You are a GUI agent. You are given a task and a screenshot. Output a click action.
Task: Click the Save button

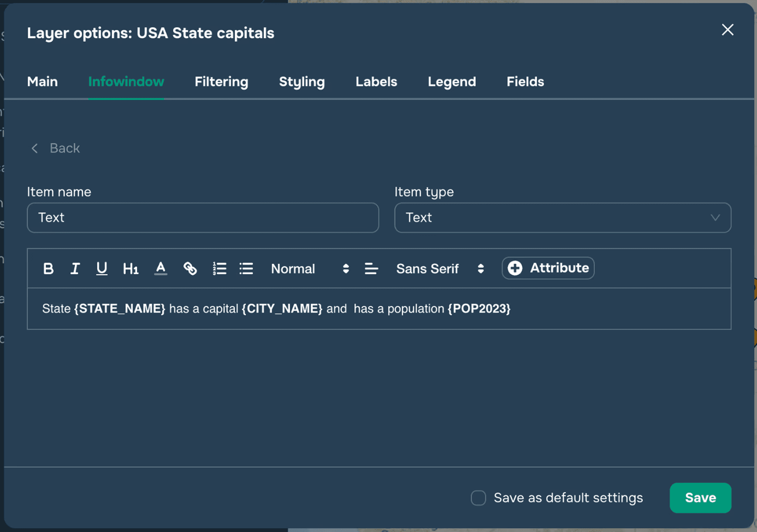(x=700, y=498)
